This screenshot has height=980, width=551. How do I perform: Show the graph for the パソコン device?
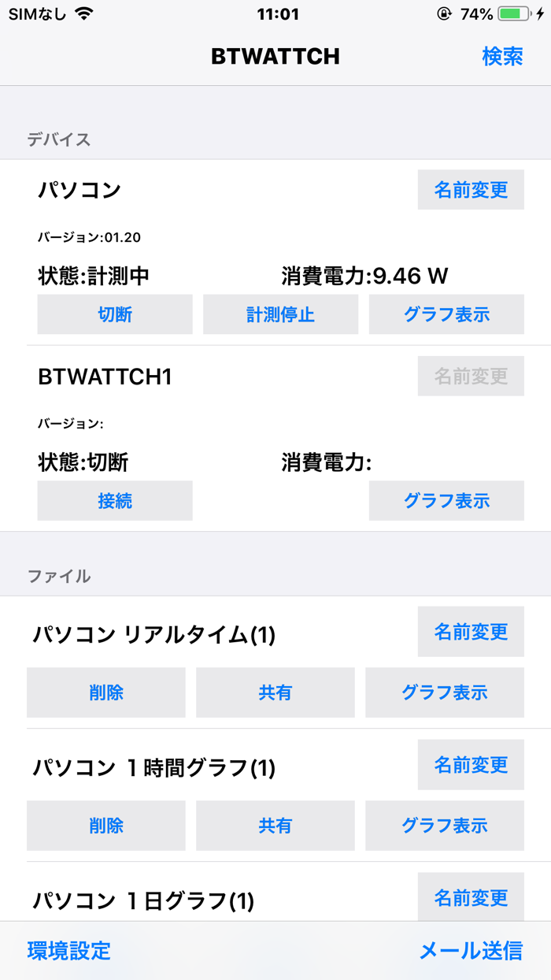446,314
